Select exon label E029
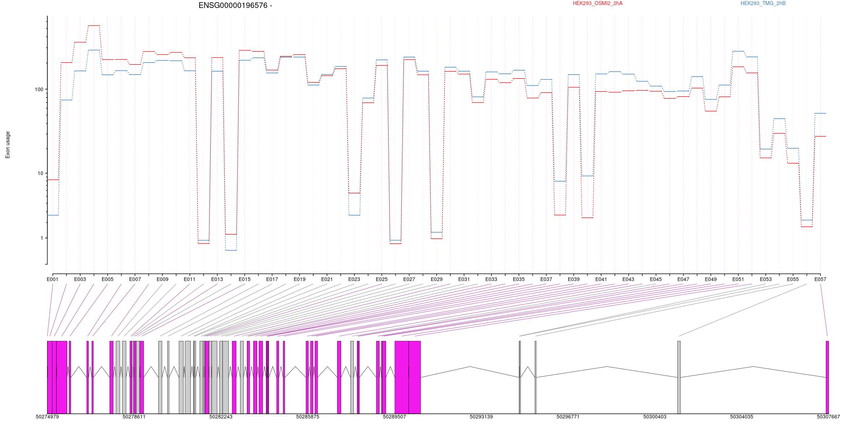868x434 pixels. (x=437, y=279)
